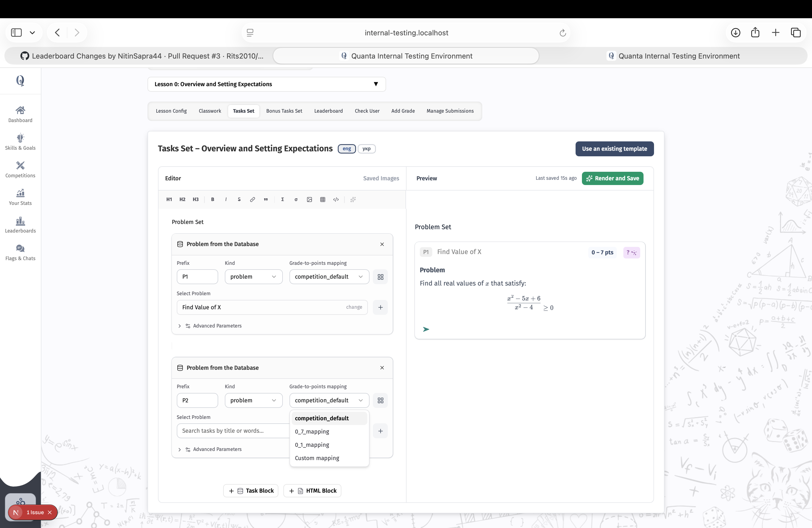This screenshot has width=812, height=528.
Task: Go back in Safari history
Action: (57, 33)
